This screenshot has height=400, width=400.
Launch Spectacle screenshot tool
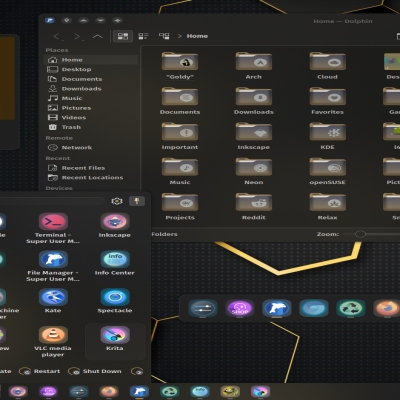click(x=114, y=301)
